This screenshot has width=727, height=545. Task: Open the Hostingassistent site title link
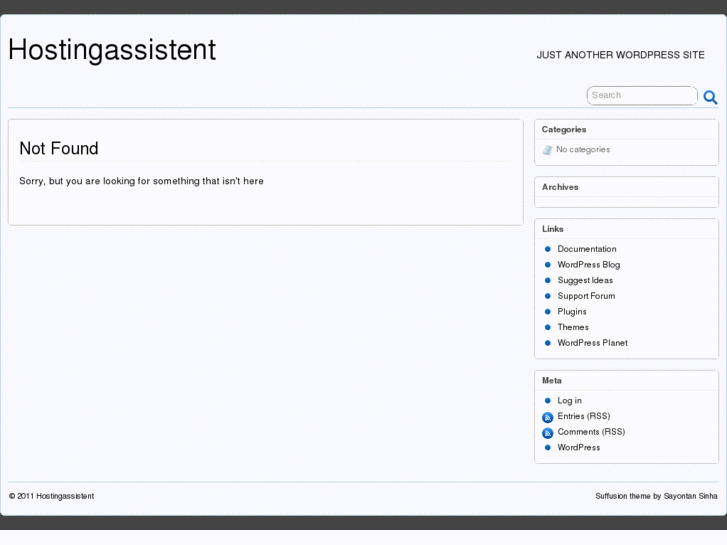tap(112, 50)
